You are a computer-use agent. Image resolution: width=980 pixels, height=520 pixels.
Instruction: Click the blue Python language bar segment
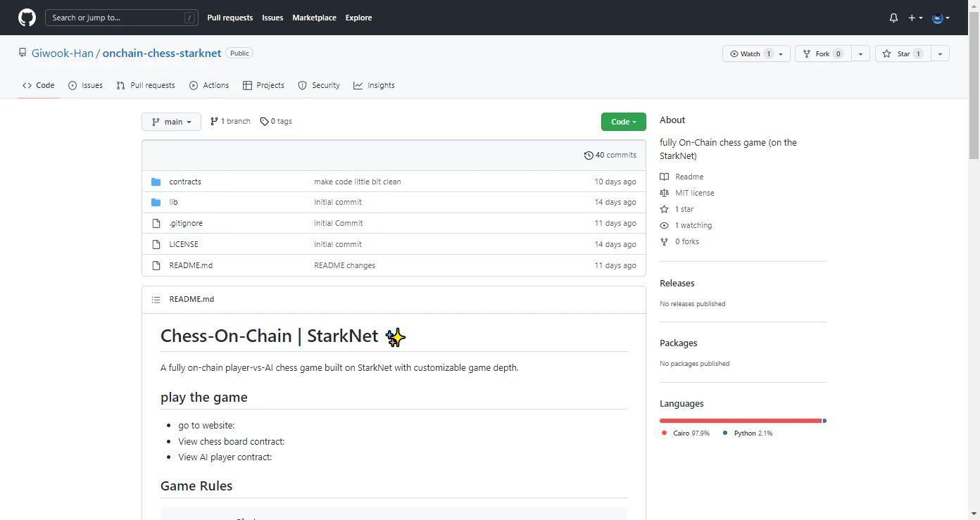(824, 421)
